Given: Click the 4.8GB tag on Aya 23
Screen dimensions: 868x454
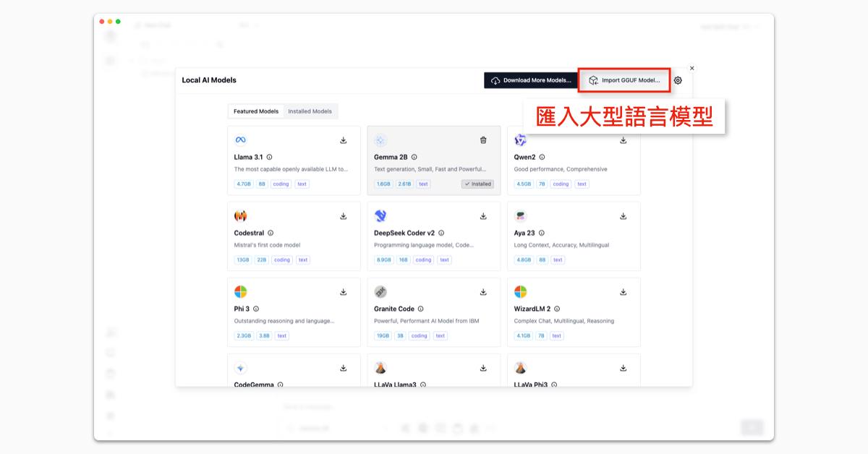Looking at the screenshot, I should click(x=524, y=260).
